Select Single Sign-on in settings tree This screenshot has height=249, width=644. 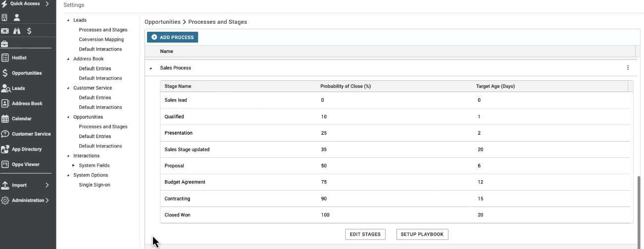(x=95, y=185)
